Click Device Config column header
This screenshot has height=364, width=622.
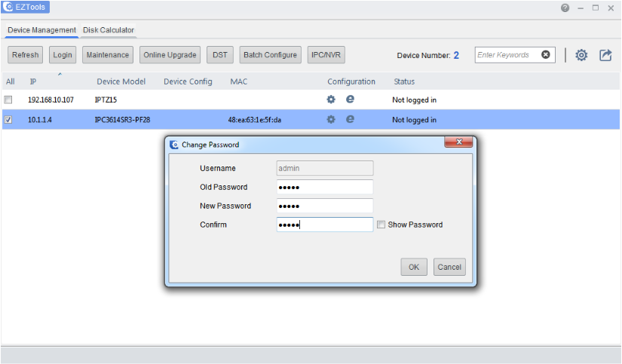point(188,81)
